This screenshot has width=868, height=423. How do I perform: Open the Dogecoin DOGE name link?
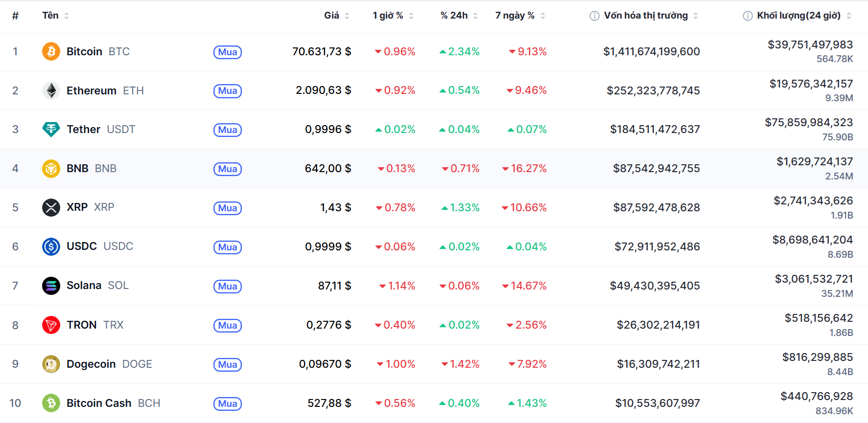109,364
